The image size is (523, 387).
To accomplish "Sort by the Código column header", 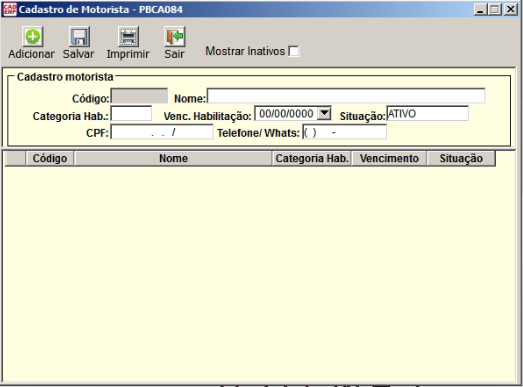I will pos(50,158).
